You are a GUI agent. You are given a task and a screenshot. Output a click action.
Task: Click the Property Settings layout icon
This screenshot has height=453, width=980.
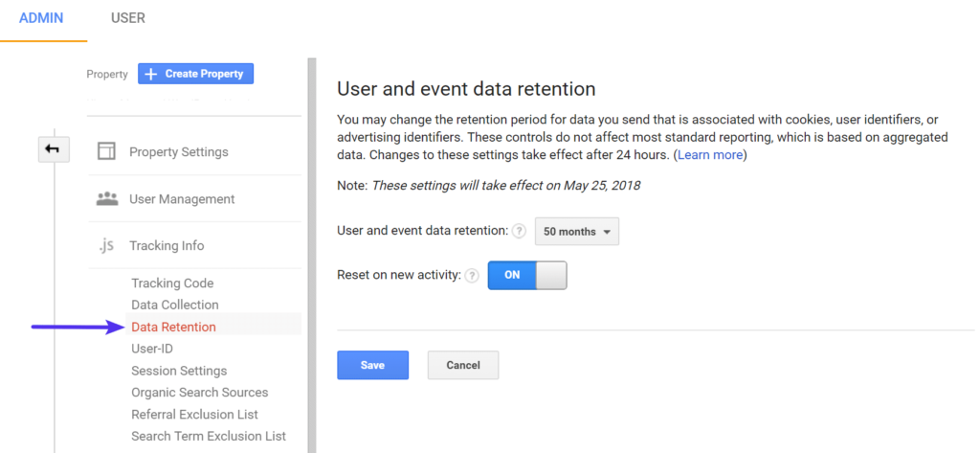[x=107, y=152]
